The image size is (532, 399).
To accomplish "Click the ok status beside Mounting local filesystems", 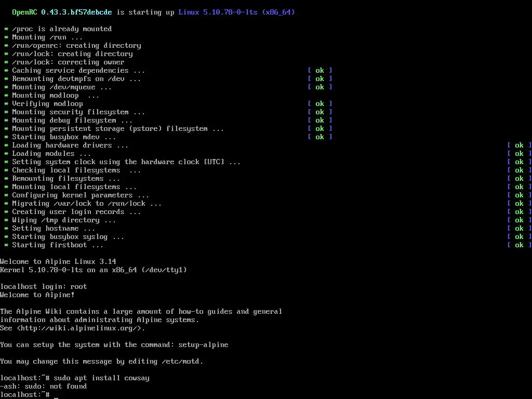I will 519,187.
